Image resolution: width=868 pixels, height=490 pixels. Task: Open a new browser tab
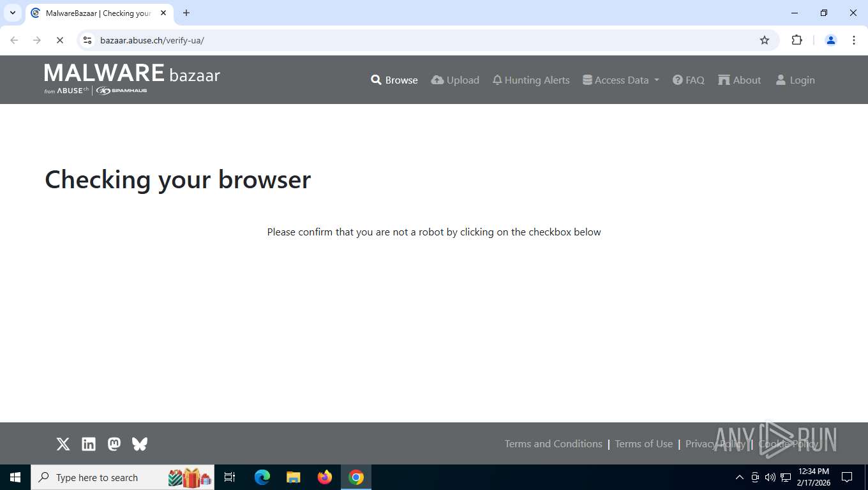tap(186, 13)
